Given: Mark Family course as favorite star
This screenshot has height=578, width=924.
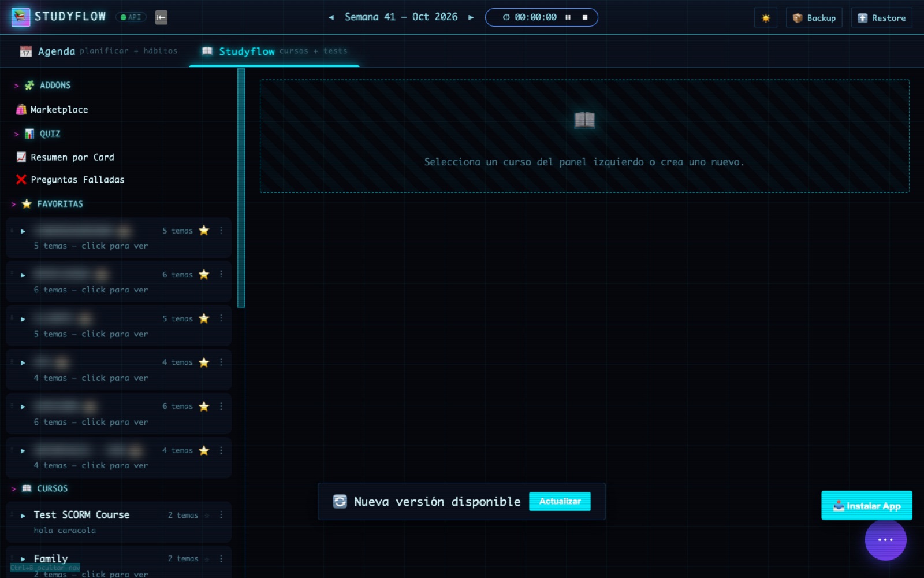Looking at the screenshot, I should pos(207,559).
